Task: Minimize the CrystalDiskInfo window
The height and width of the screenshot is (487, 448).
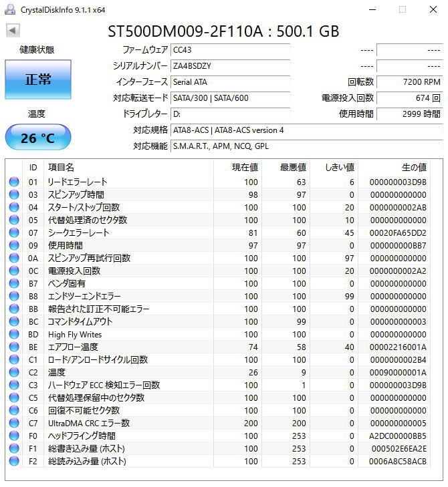Action: (x=372, y=9)
